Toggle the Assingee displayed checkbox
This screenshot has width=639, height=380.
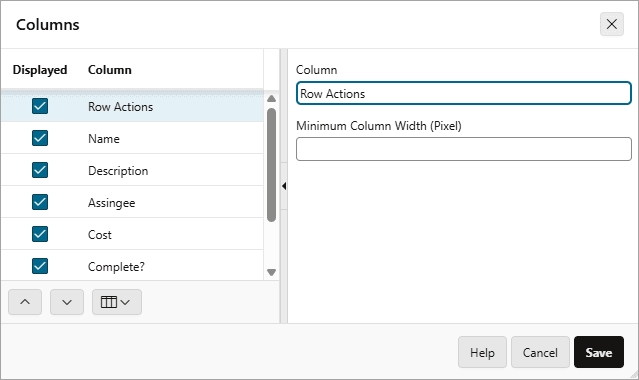click(40, 202)
